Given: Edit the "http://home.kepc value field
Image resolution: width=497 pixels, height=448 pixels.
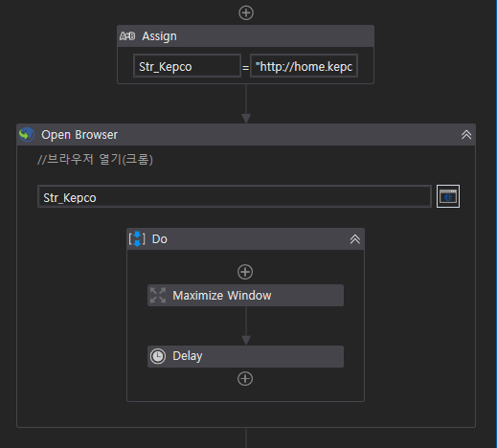Looking at the screenshot, I should tap(304, 66).
